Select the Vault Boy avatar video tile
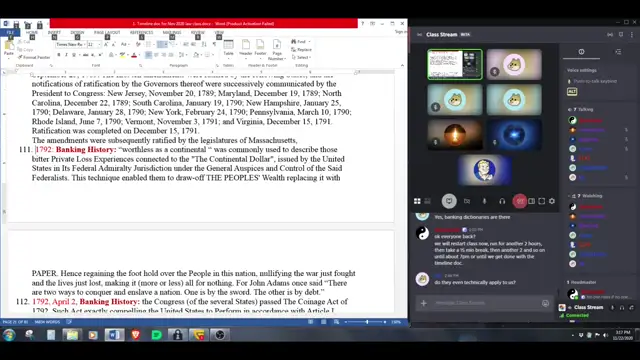 click(x=484, y=170)
